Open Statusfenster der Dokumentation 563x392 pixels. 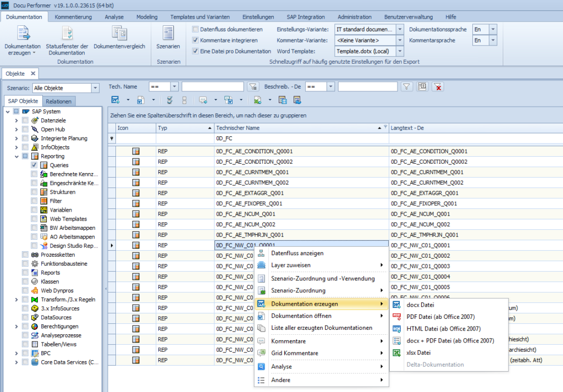pos(67,34)
